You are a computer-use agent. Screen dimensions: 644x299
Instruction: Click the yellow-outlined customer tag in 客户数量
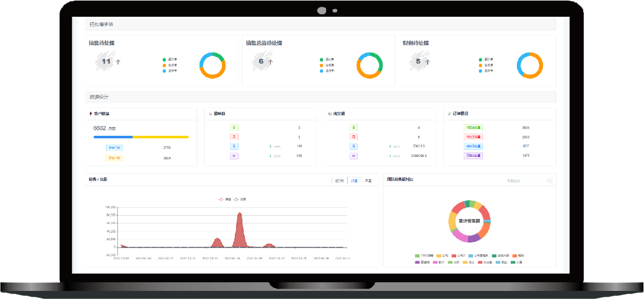114,158
